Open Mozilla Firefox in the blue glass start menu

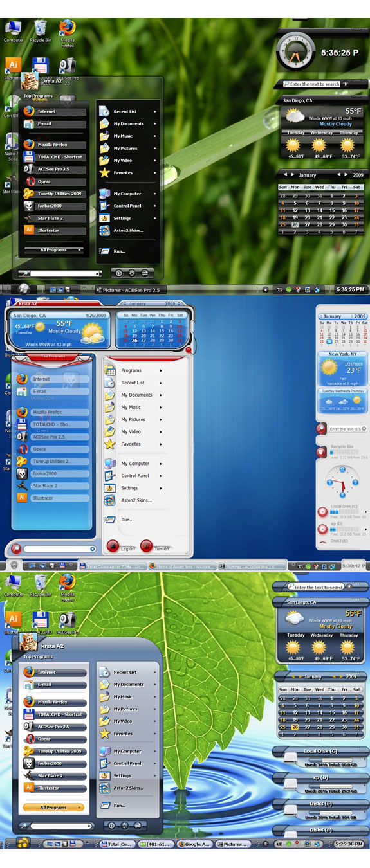53,412
